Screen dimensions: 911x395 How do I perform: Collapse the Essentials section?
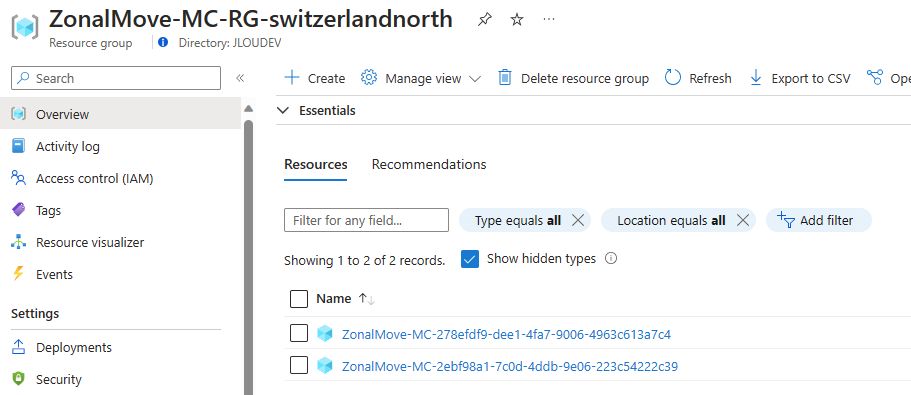tap(283, 110)
